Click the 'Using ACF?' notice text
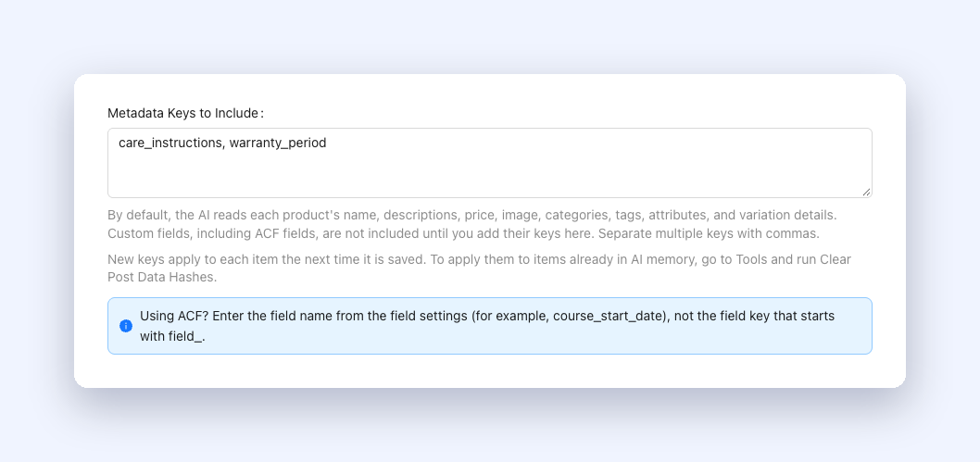The width and height of the screenshot is (980, 462). [x=487, y=326]
